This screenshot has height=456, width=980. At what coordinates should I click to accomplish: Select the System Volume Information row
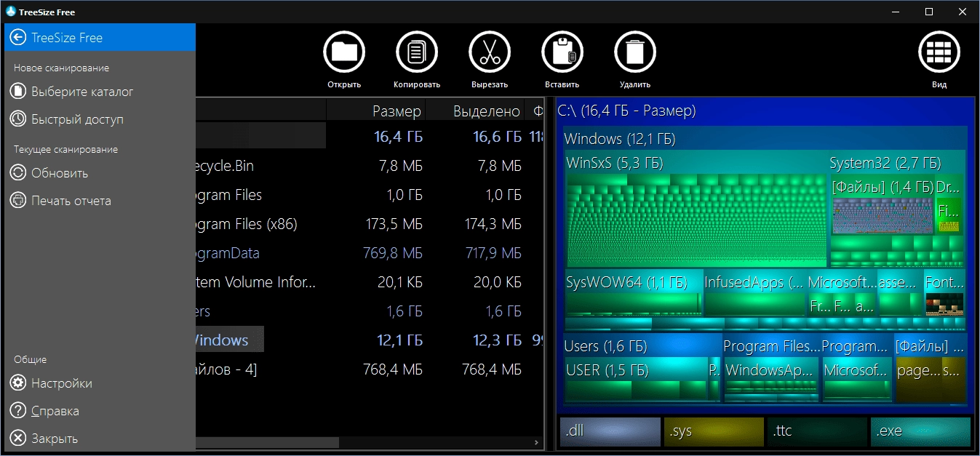370,282
